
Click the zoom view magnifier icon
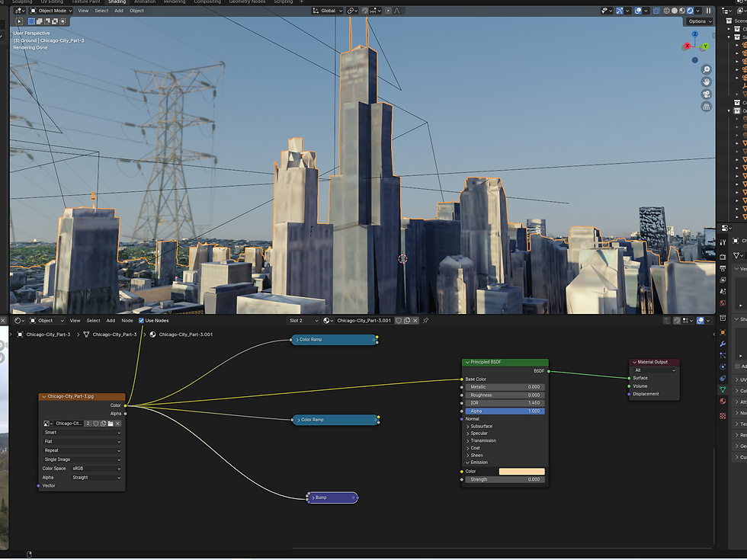coord(707,69)
